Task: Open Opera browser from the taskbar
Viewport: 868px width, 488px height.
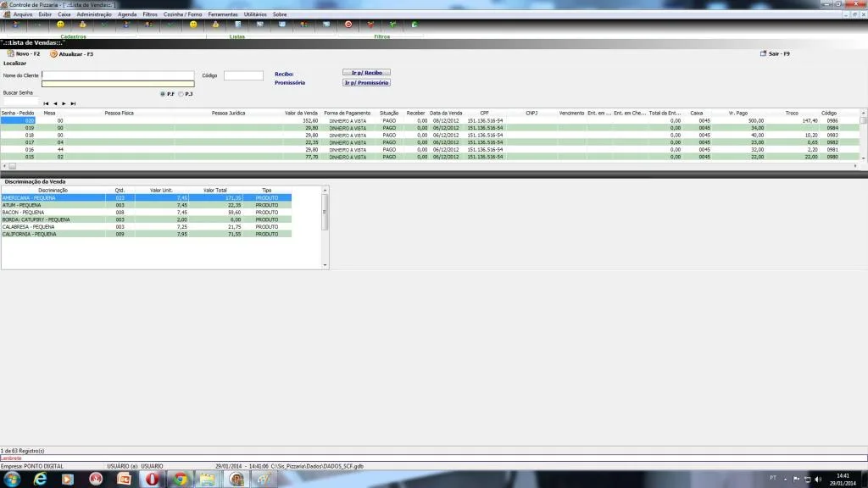Action: coord(153,480)
